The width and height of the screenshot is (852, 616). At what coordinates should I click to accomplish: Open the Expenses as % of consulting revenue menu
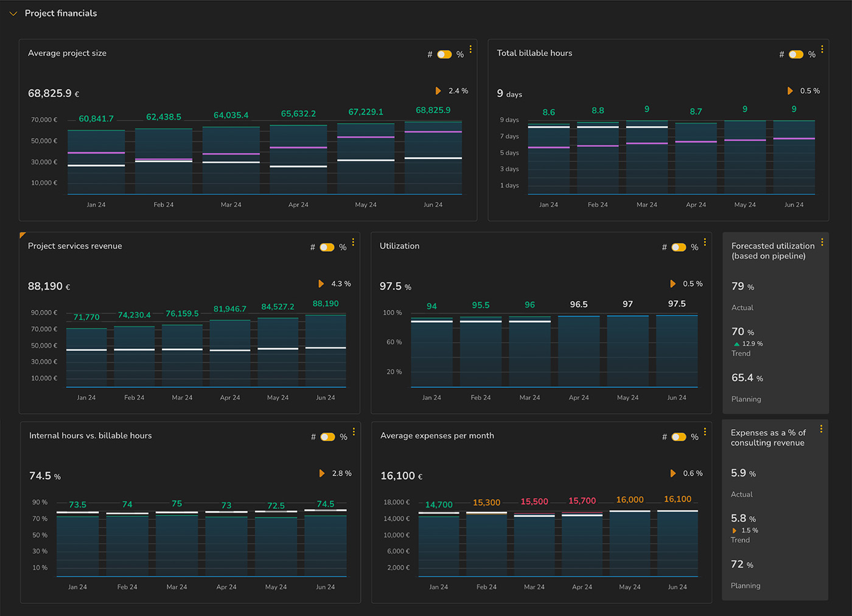coord(822,428)
